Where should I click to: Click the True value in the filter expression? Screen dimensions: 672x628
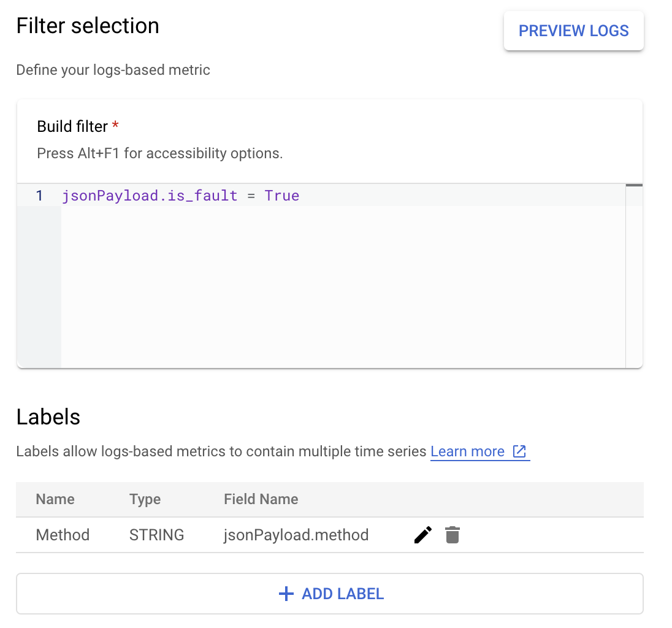click(x=281, y=195)
